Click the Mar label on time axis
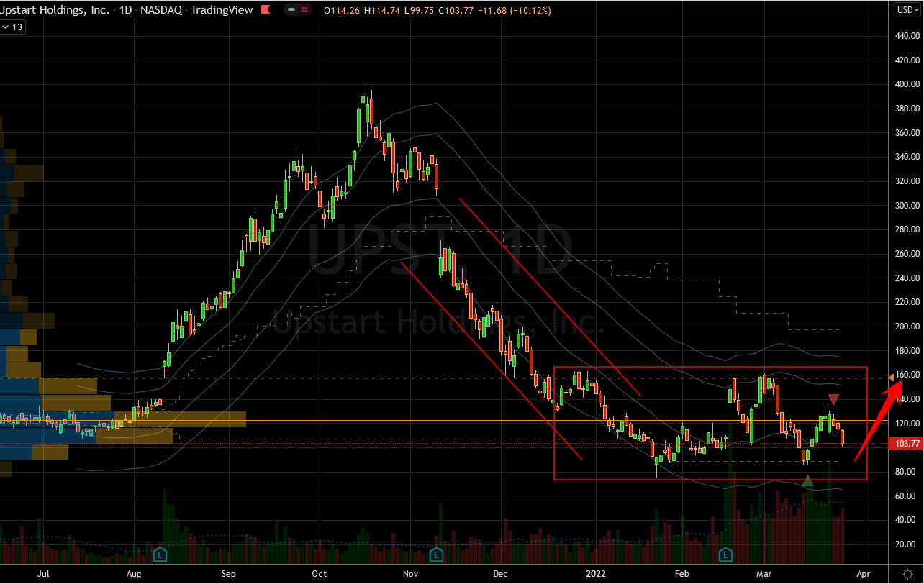Screen dimensions: 924x584 click(764, 574)
